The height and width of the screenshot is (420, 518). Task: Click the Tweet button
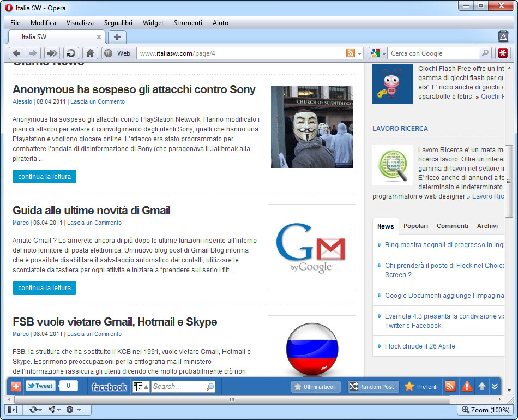[40, 386]
